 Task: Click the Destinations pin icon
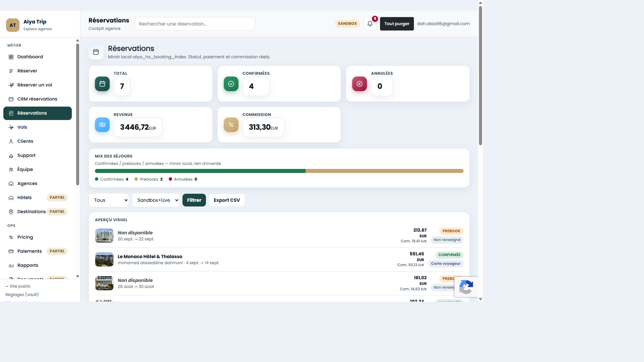coord(11,212)
